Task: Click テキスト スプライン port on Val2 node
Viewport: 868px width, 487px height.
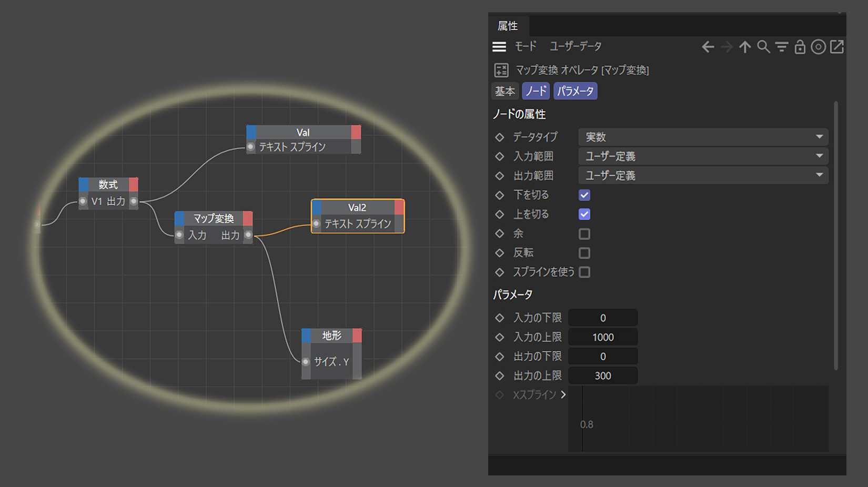Action: point(316,224)
